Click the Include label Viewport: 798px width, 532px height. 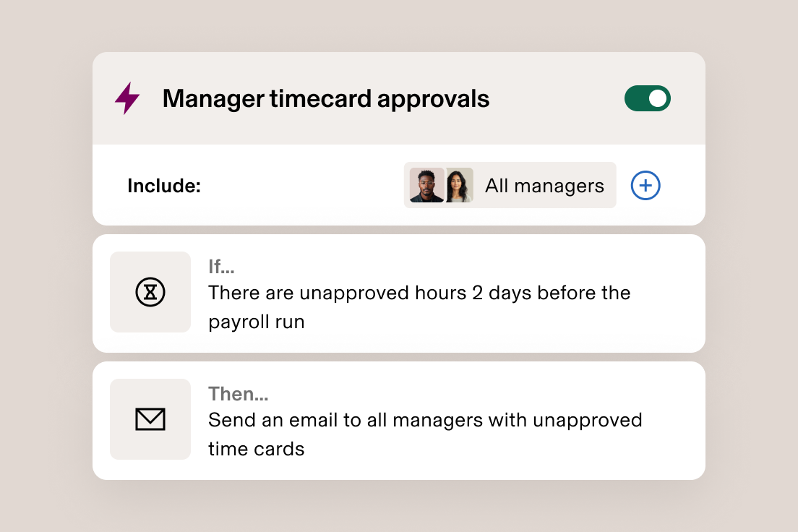(x=164, y=185)
